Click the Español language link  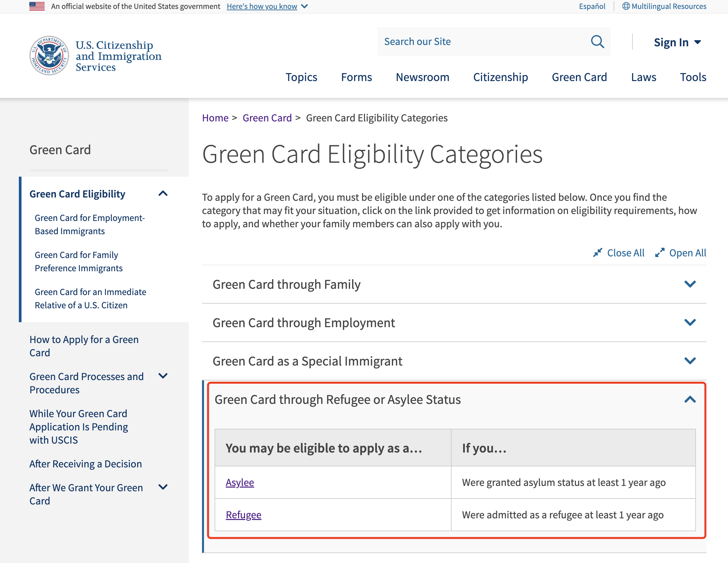(x=592, y=6)
